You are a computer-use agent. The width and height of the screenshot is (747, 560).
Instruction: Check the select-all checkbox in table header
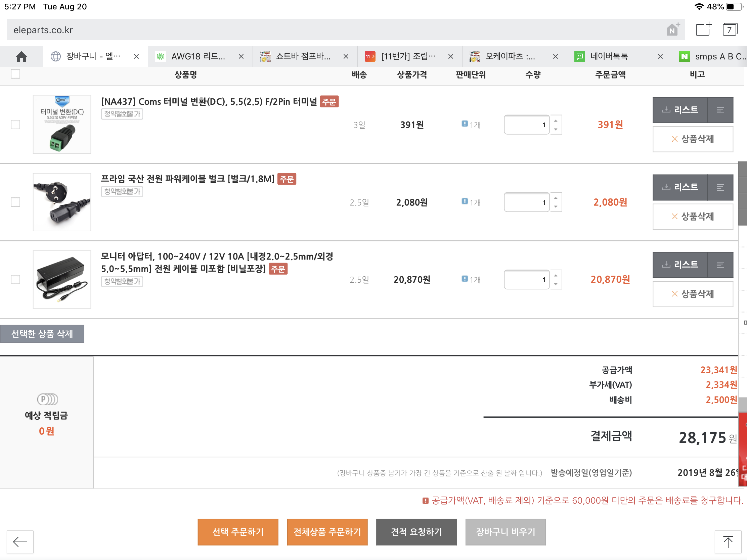[15, 74]
